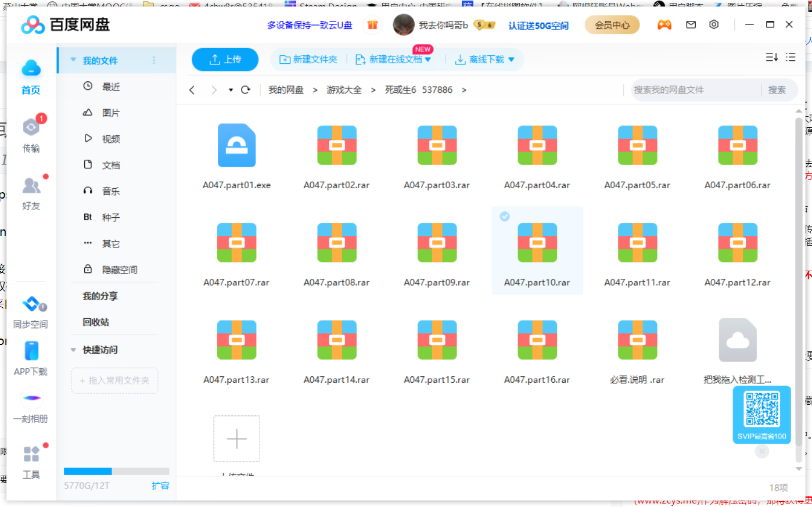Click the sort order icon
The width and height of the screenshot is (812, 507).
[772, 57]
